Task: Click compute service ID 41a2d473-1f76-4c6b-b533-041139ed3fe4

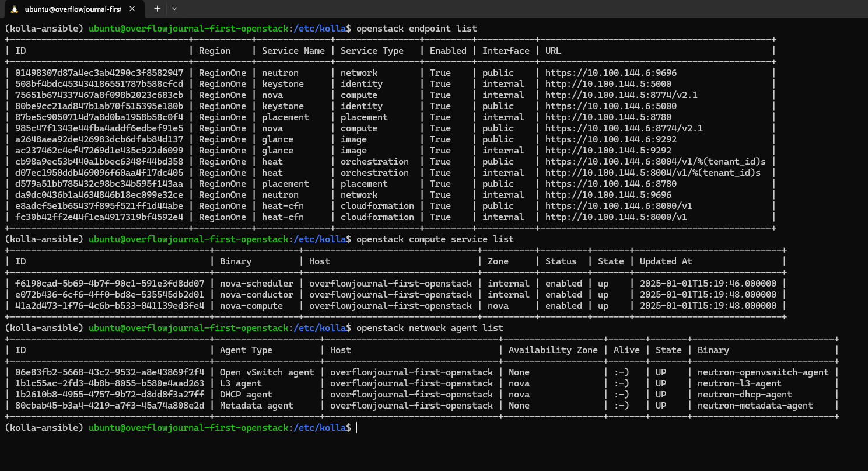Action: (110, 306)
